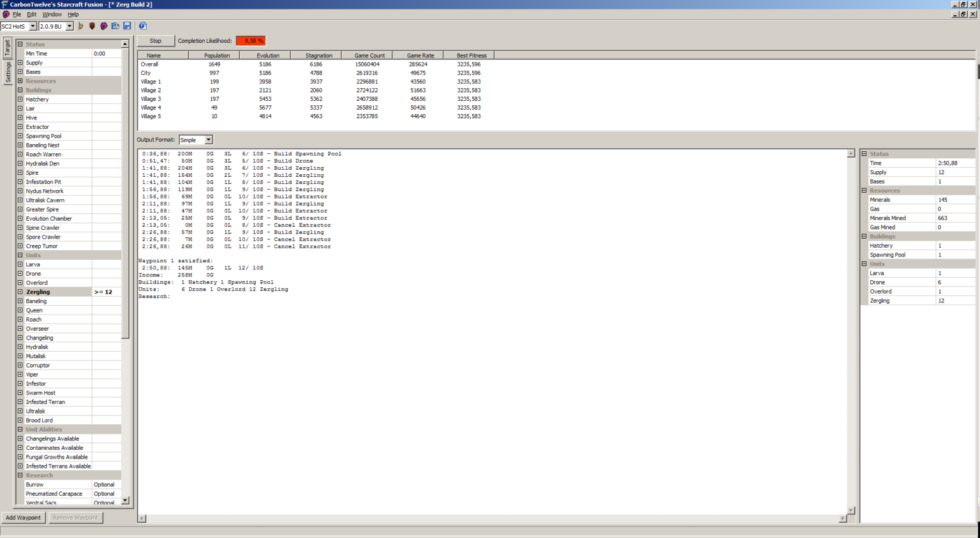Click the Zergling '>= 12' value field
Screen dimensions: 980x538
pos(106,292)
